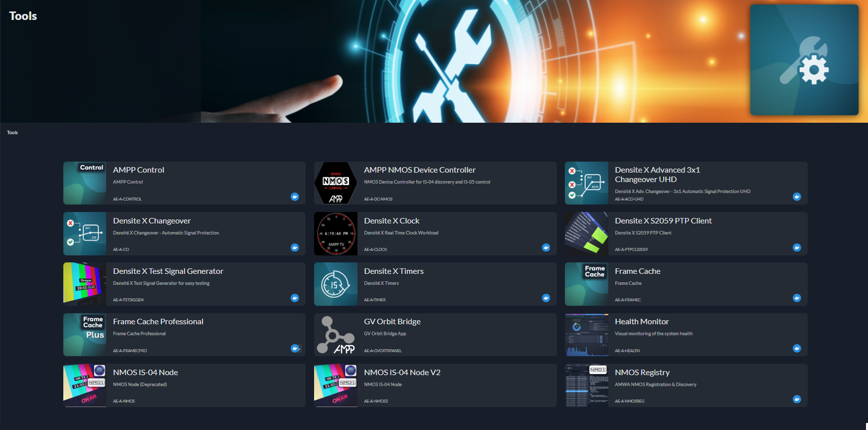The height and width of the screenshot is (430, 868).
Task: Open the Densite X Clock title
Action: tap(392, 221)
